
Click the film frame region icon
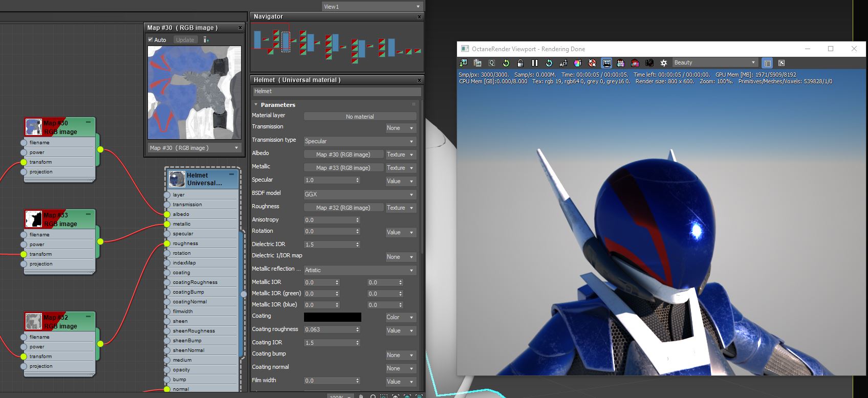tap(621, 63)
